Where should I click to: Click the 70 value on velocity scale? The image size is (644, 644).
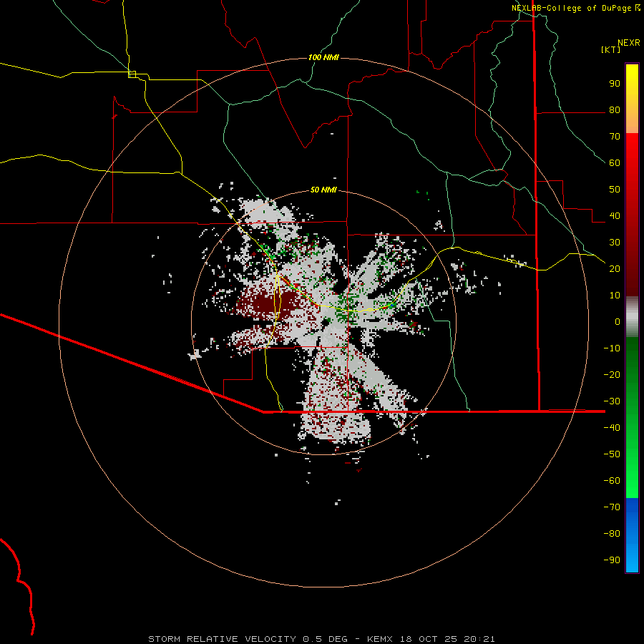[615, 137]
